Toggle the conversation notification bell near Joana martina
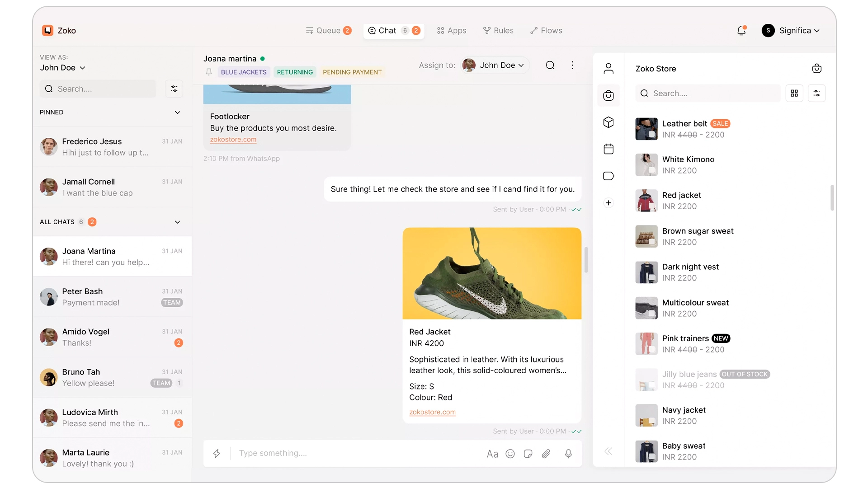 click(x=208, y=72)
